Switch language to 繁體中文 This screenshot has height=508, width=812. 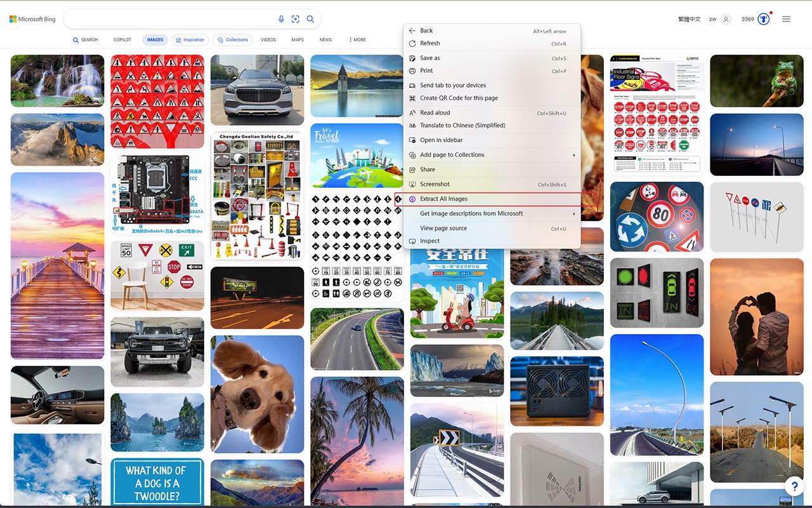click(x=690, y=19)
